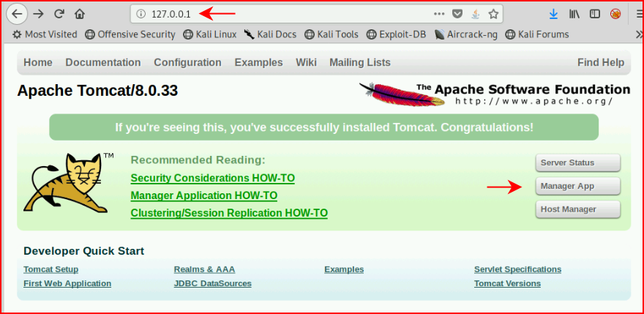This screenshot has height=314, width=644.
Task: Open Most Visited bookmarks folder
Action: [x=45, y=34]
